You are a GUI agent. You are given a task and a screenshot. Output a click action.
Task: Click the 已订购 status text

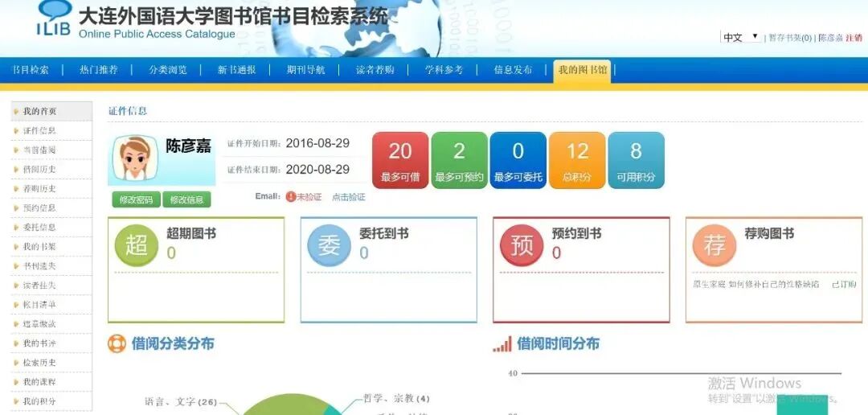coord(844,284)
